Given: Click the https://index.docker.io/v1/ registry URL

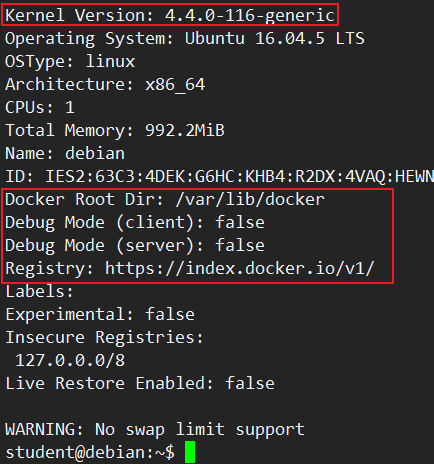Looking at the screenshot, I should click(240, 268).
